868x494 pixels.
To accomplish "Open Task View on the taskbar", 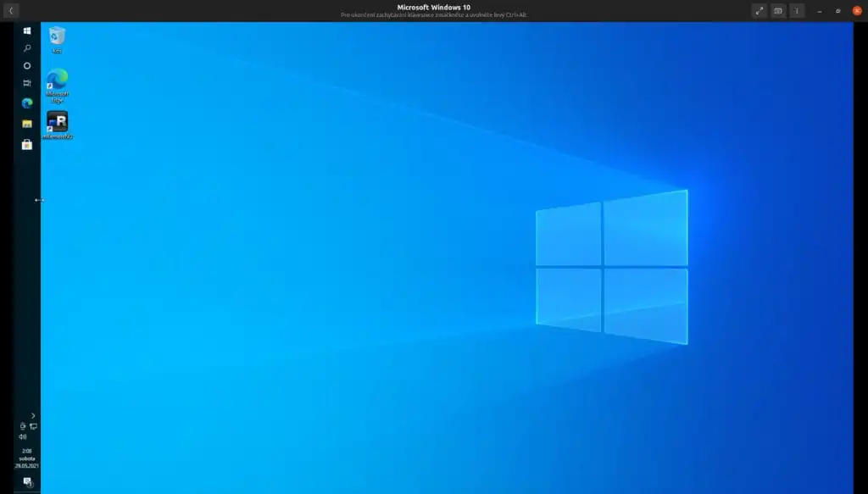I will click(26, 83).
